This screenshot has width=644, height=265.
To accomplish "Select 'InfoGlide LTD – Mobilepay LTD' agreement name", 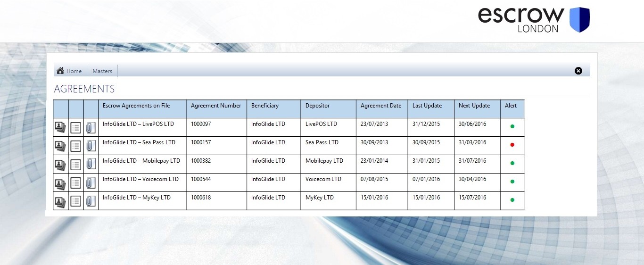I will click(141, 161).
